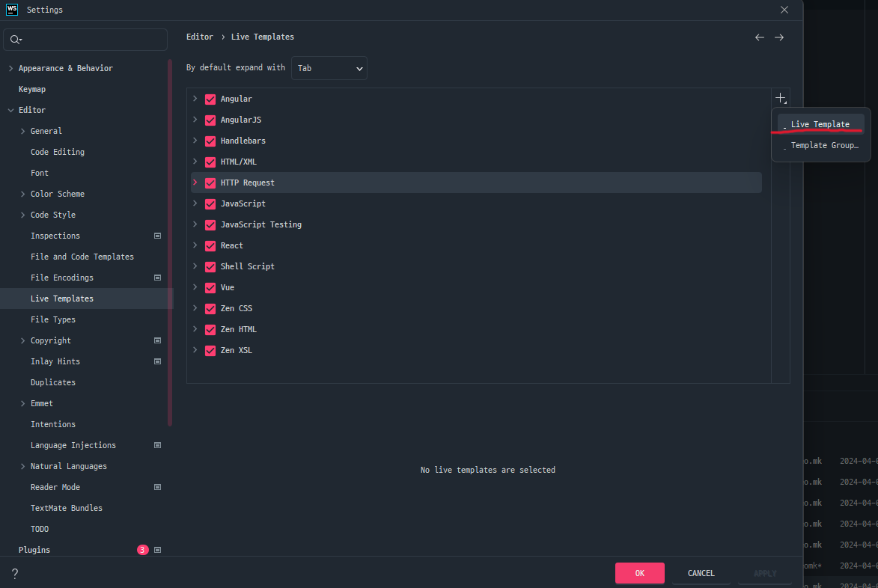Uncheck the Zen CSS template group
Screen dimensions: 878x588
[210, 308]
